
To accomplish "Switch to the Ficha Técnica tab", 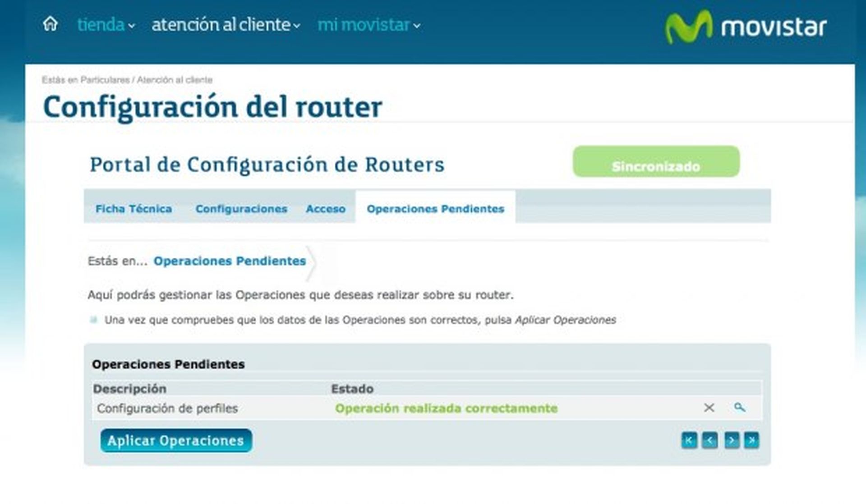I will pyautogui.click(x=134, y=209).
